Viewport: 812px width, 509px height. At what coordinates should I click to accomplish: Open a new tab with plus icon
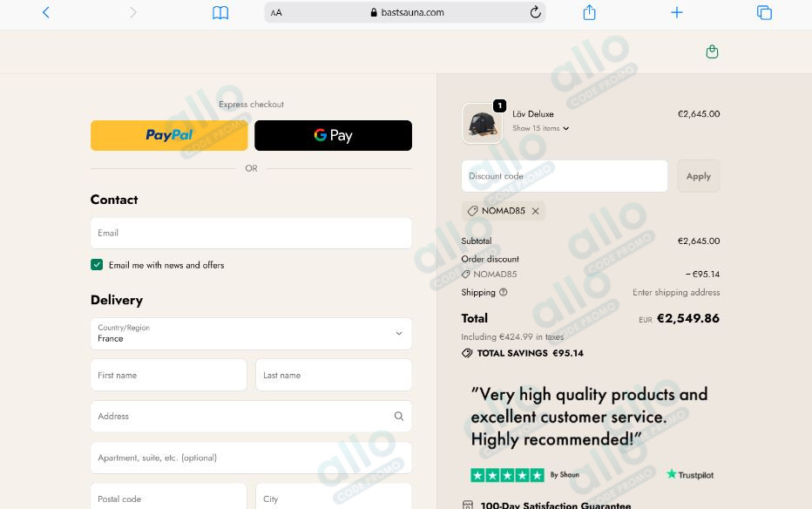tap(676, 12)
